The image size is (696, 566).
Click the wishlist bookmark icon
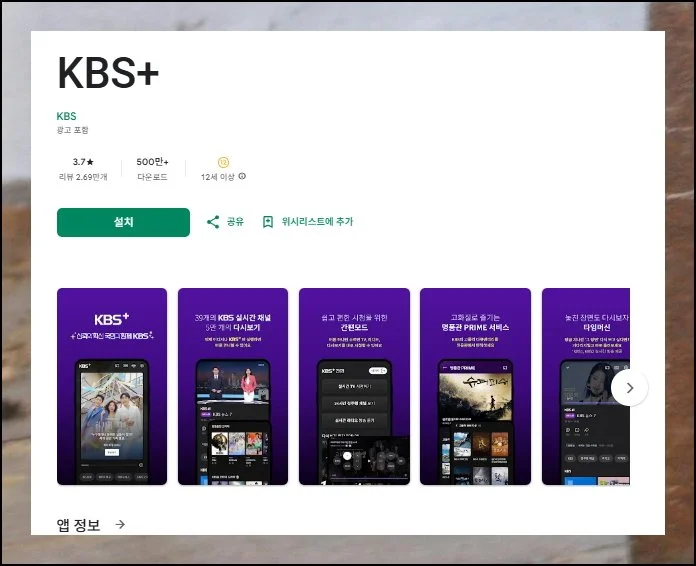point(267,222)
